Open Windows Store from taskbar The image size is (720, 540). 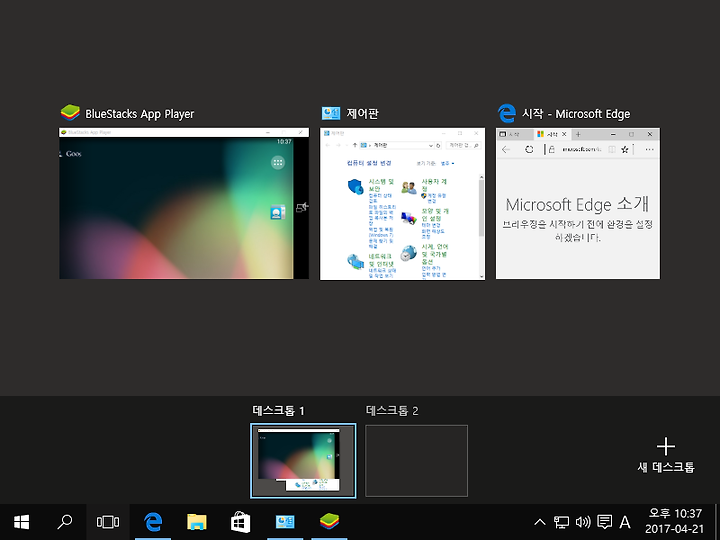[241, 522]
